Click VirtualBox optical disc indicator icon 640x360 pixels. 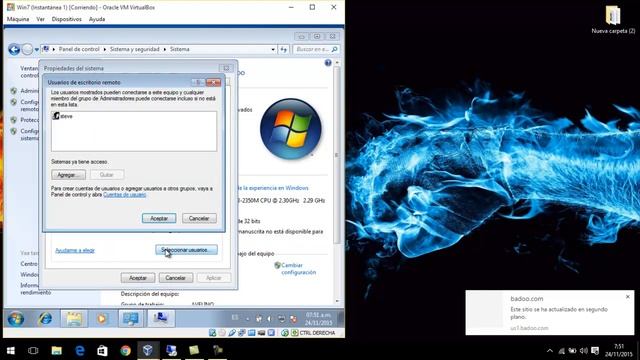tap(222, 333)
